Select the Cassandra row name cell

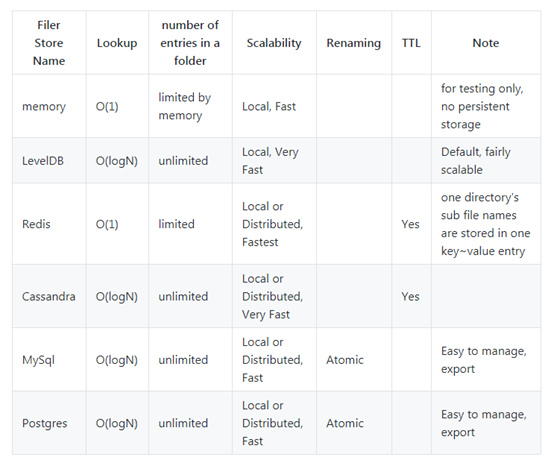pyautogui.click(x=48, y=296)
